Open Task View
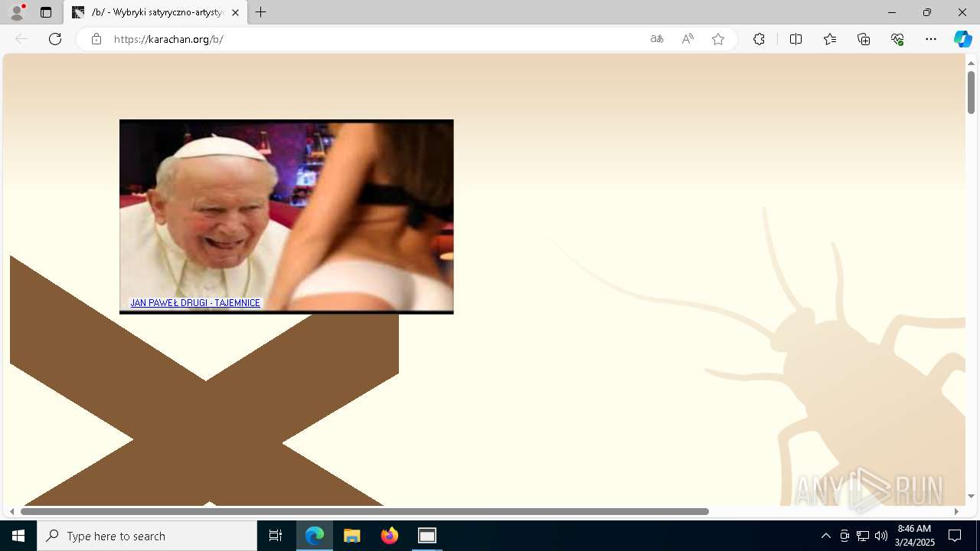 276,536
